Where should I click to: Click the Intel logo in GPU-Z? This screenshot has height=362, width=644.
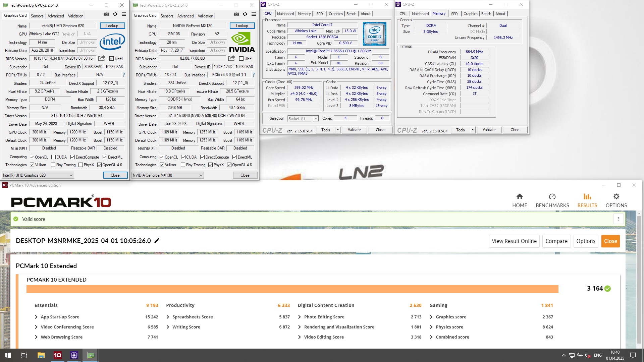(x=112, y=42)
